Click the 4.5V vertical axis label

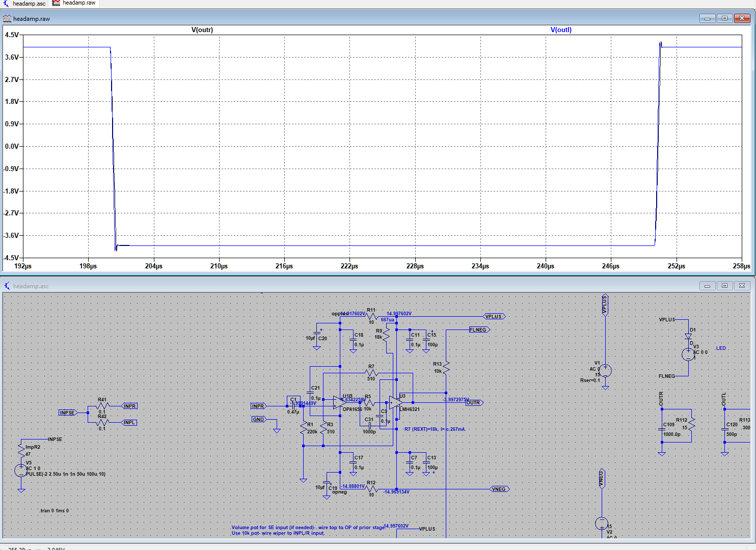pos(12,35)
